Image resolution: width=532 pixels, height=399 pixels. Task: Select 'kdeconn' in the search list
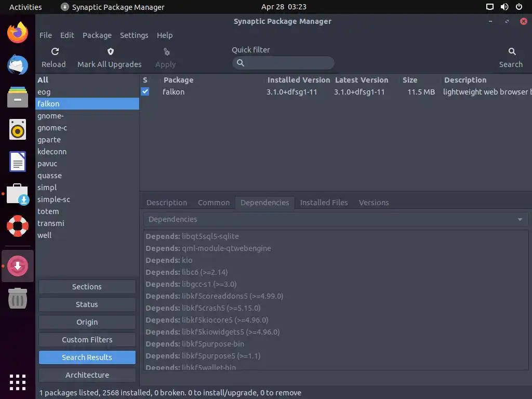point(87,152)
